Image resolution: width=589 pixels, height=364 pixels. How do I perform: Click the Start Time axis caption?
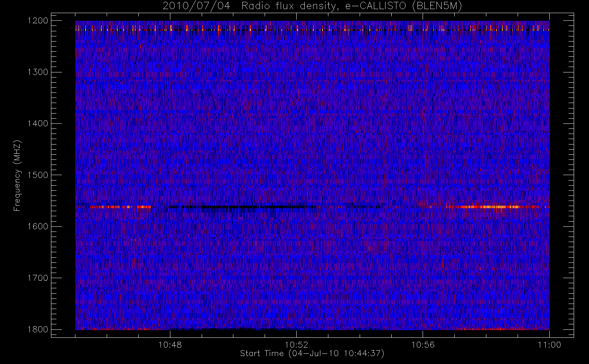pos(312,353)
